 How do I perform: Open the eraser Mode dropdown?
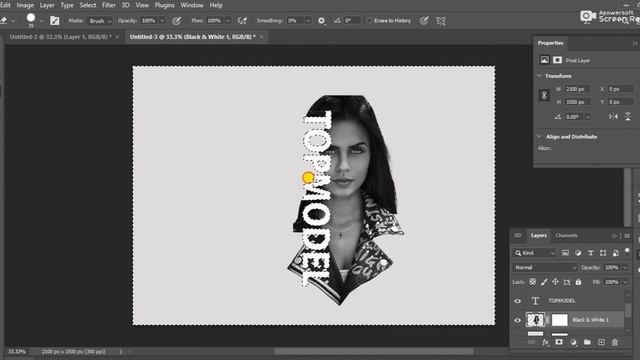[99, 21]
